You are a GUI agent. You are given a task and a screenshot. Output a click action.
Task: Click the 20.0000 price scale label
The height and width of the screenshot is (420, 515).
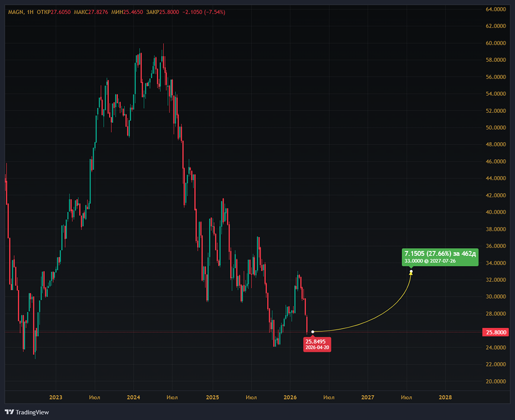tap(496, 381)
